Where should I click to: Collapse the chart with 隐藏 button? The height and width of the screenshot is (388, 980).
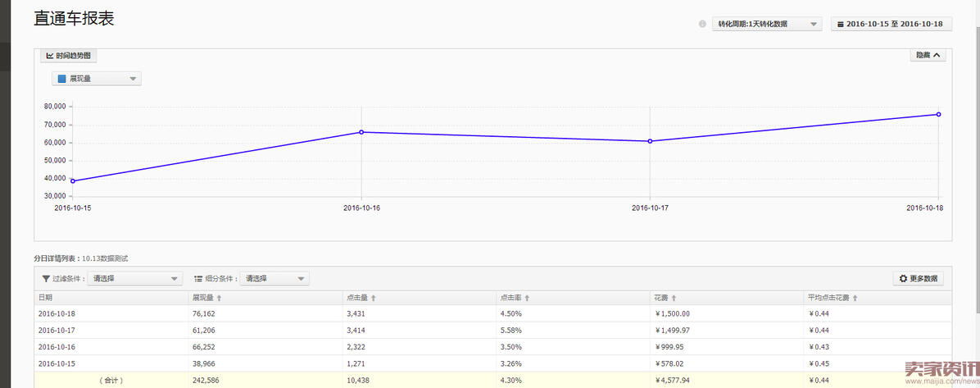(928, 55)
